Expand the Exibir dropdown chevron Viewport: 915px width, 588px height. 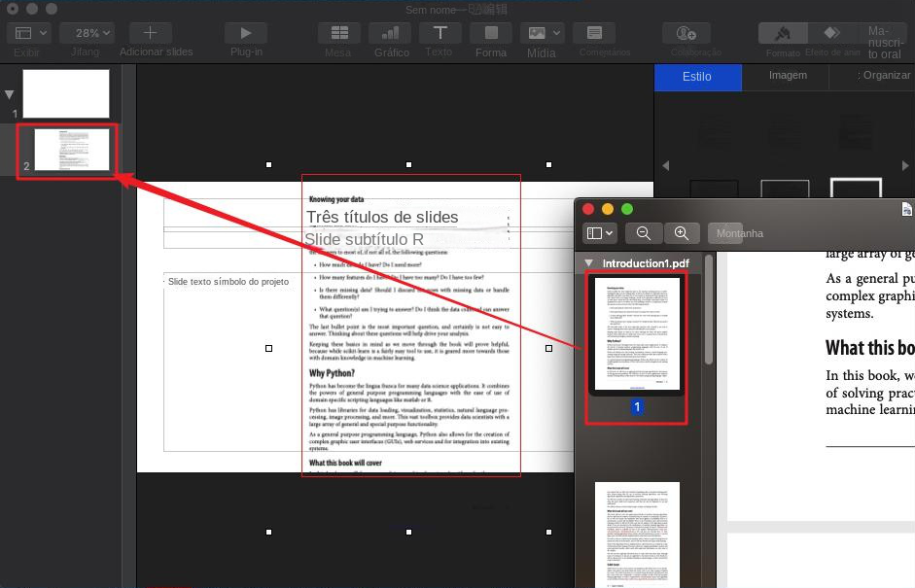point(43,33)
